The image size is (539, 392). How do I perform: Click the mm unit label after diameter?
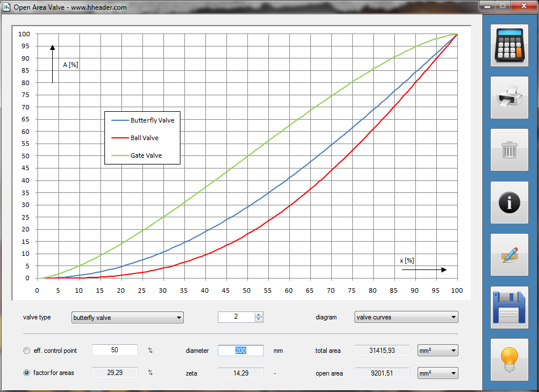pyautogui.click(x=278, y=351)
